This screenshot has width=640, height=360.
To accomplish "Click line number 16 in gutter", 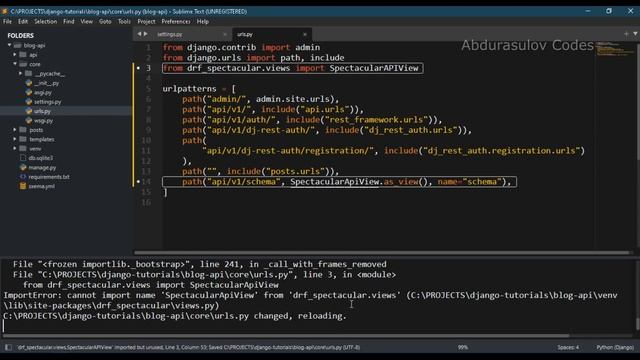I will point(146,202).
